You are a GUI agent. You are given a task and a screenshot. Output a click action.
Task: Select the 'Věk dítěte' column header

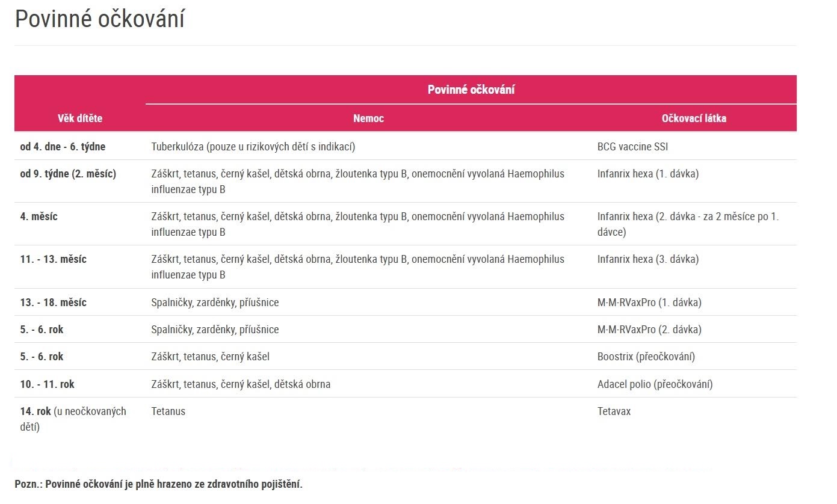point(80,118)
